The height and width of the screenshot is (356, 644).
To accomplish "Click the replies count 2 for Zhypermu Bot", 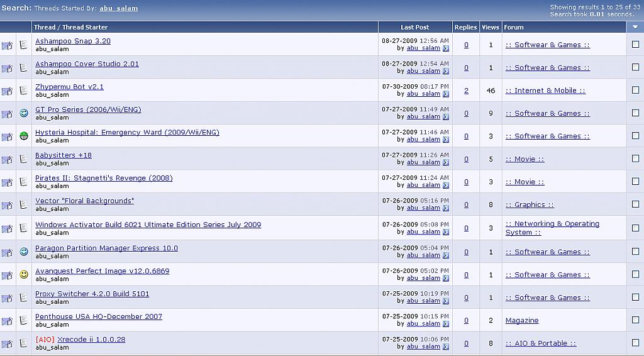I will coord(466,91).
